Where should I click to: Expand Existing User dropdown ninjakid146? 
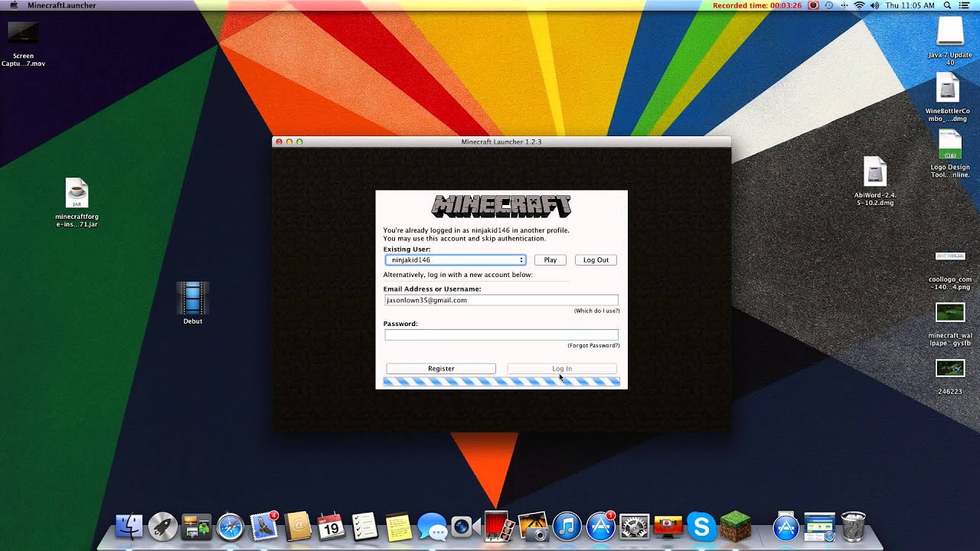455,260
